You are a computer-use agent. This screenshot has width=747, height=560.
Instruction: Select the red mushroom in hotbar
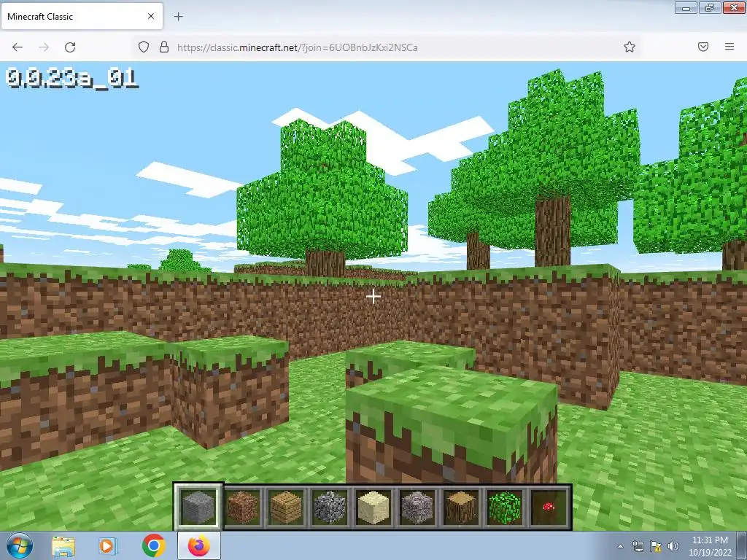549,507
